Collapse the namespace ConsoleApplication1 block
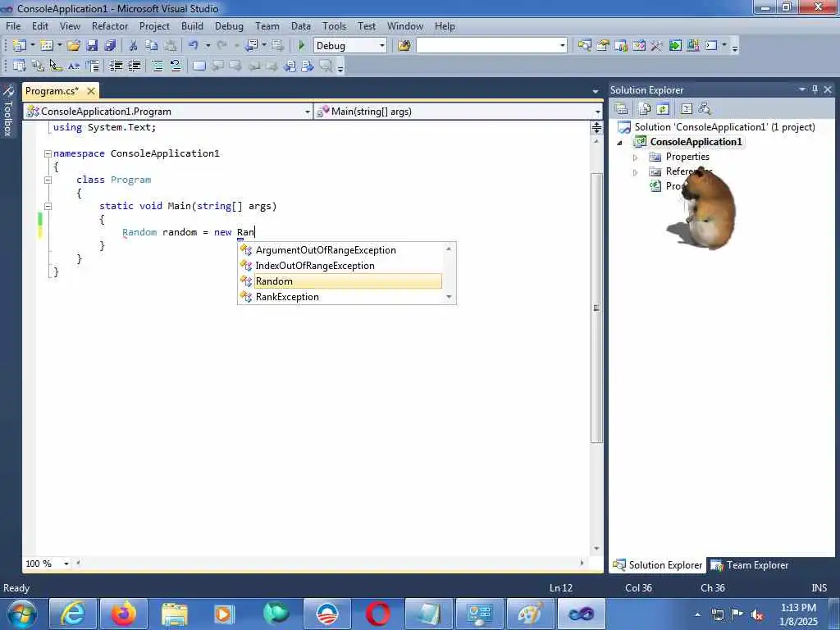840x630 pixels. click(48, 153)
